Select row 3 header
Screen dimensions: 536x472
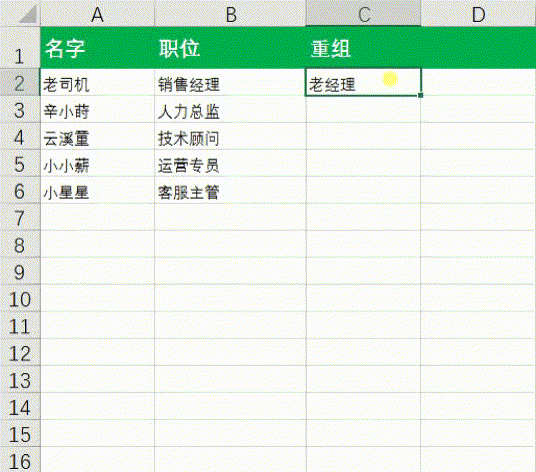coord(20,109)
